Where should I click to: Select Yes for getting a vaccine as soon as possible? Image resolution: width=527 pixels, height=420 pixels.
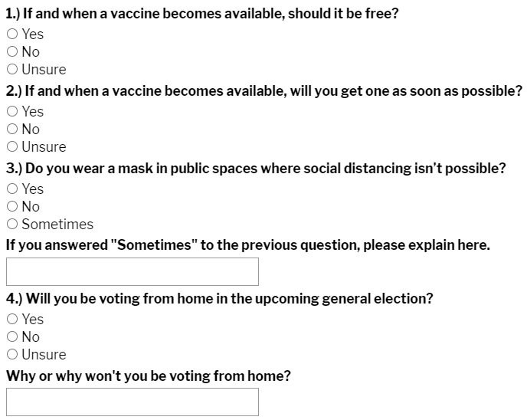(12, 112)
